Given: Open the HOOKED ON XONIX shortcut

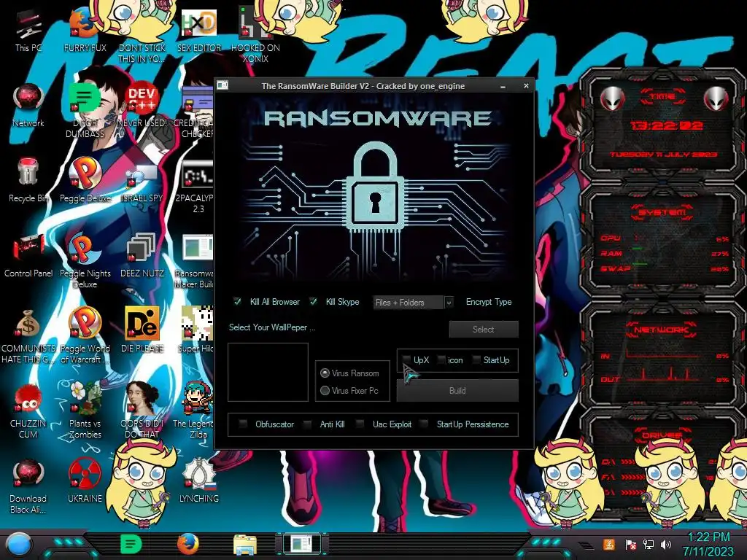Looking at the screenshot, I should click(x=255, y=36).
